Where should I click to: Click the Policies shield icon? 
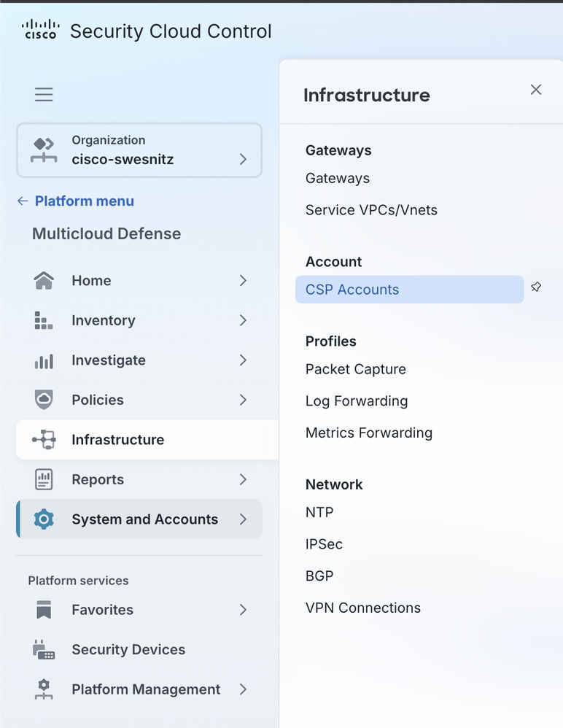point(44,400)
